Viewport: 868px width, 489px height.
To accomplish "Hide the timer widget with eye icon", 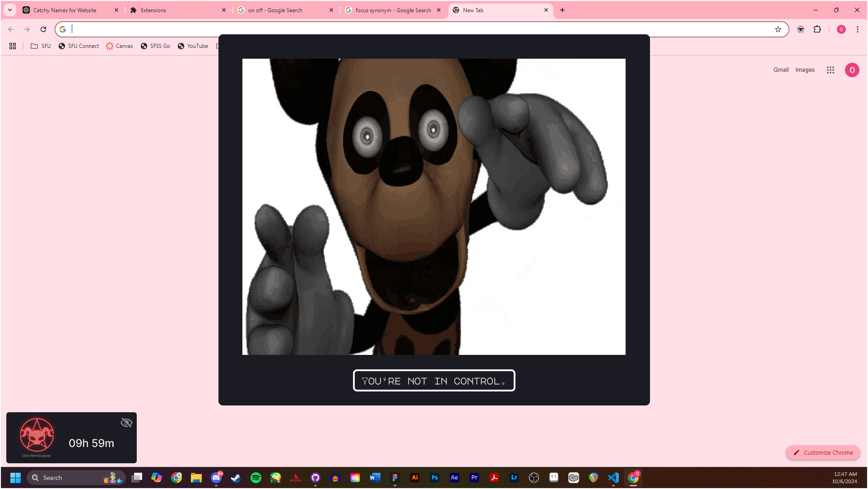I will click(x=126, y=423).
